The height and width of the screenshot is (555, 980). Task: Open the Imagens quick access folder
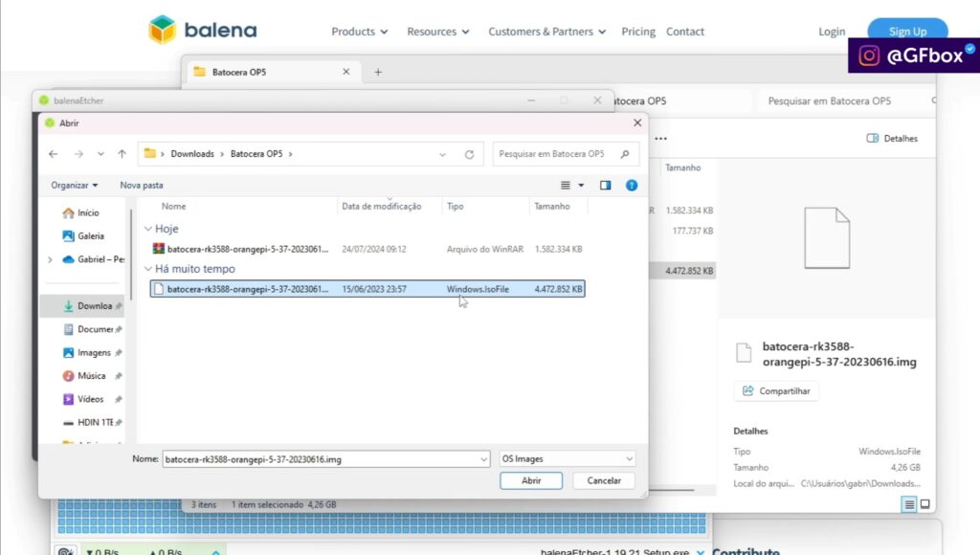(x=87, y=352)
